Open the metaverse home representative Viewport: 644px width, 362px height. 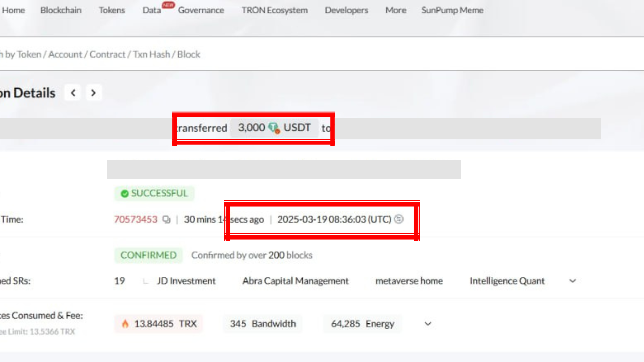409,281
